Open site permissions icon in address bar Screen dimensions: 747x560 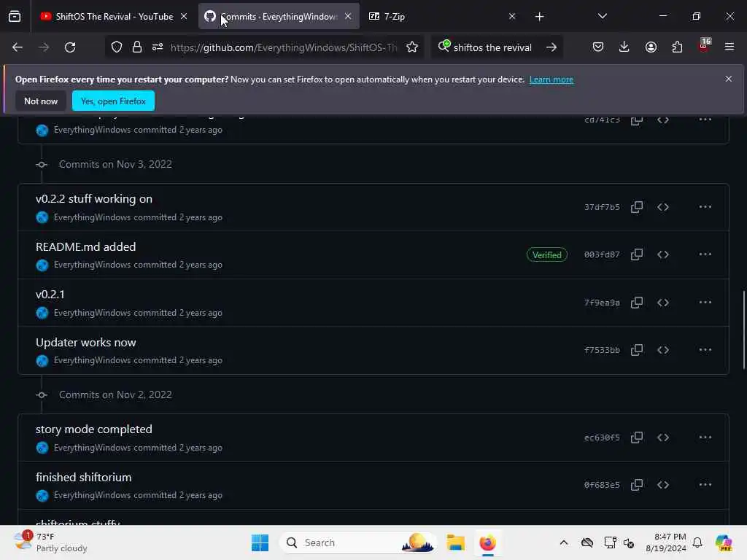pyautogui.click(x=158, y=47)
